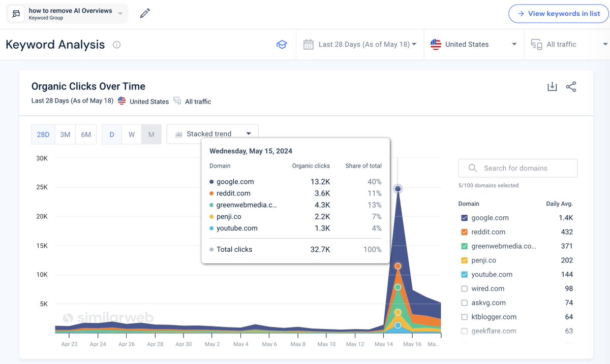Click the stacked trend chart icon
The width and height of the screenshot is (610, 364).
pos(179,134)
